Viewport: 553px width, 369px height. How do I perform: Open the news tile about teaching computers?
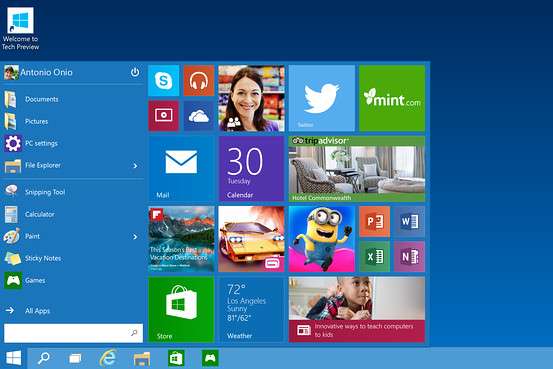[x=357, y=309]
